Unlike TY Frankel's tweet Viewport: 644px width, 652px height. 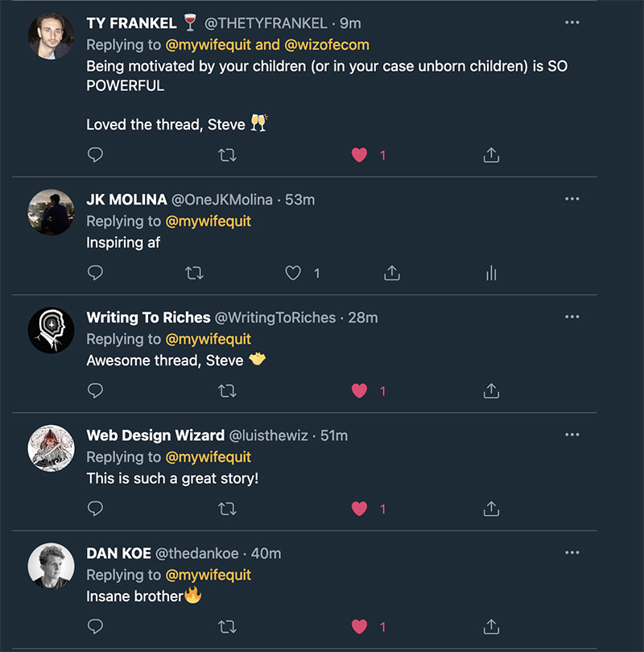pos(358,155)
